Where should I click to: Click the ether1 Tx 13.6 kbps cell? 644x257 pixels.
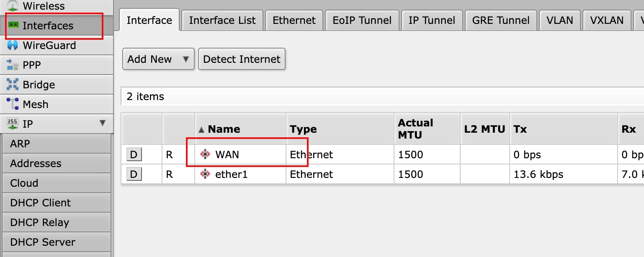tap(538, 174)
